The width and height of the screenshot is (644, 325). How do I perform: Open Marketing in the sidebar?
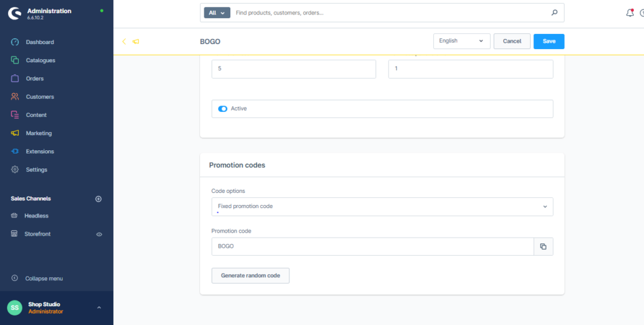coord(38,133)
